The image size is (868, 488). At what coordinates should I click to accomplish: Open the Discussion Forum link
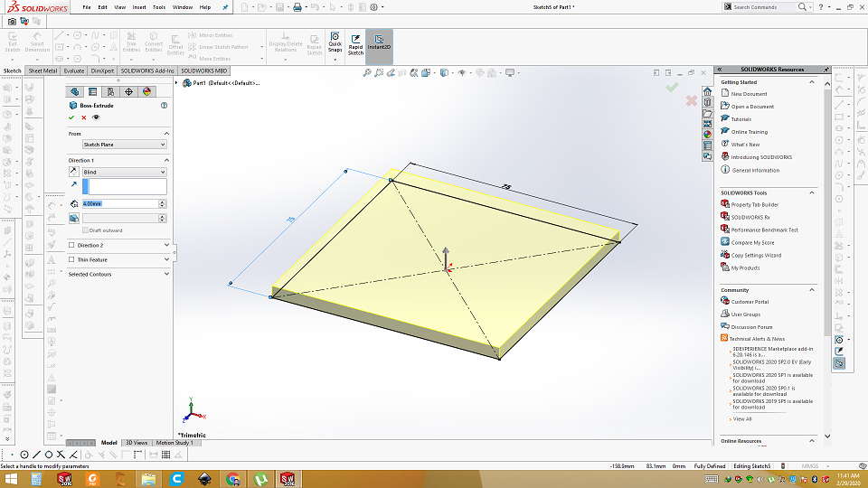751,327
